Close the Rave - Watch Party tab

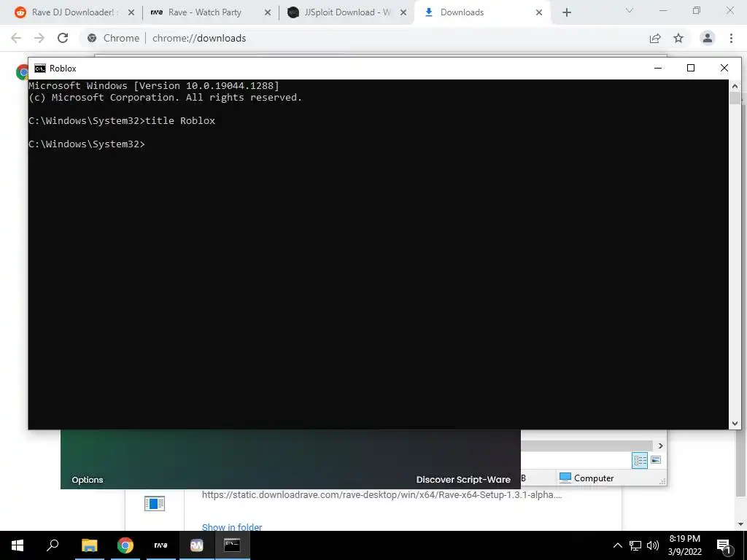(x=268, y=12)
